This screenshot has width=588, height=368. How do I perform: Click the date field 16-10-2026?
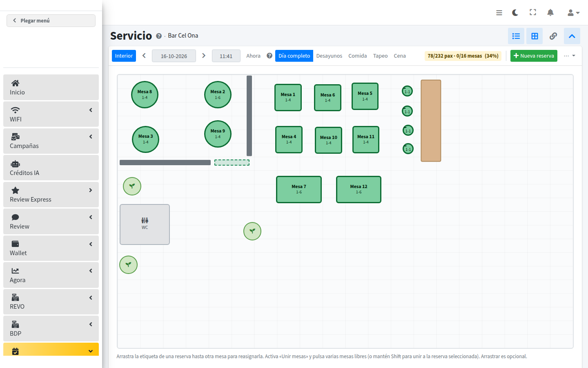coord(174,56)
